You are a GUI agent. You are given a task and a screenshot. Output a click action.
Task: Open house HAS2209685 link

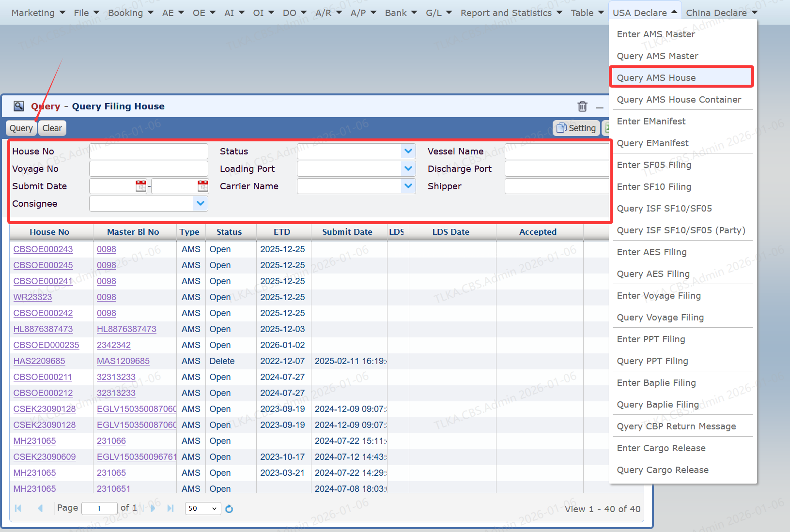point(39,361)
